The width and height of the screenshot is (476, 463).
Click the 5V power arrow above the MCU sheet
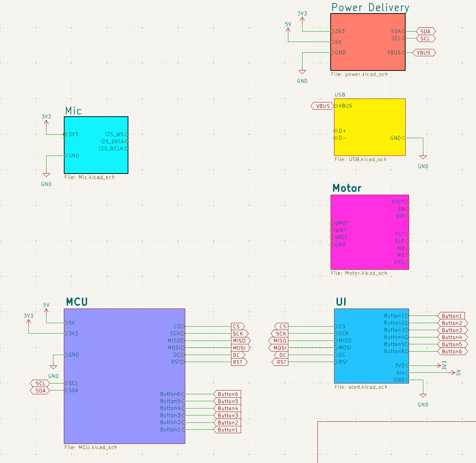tap(46, 311)
